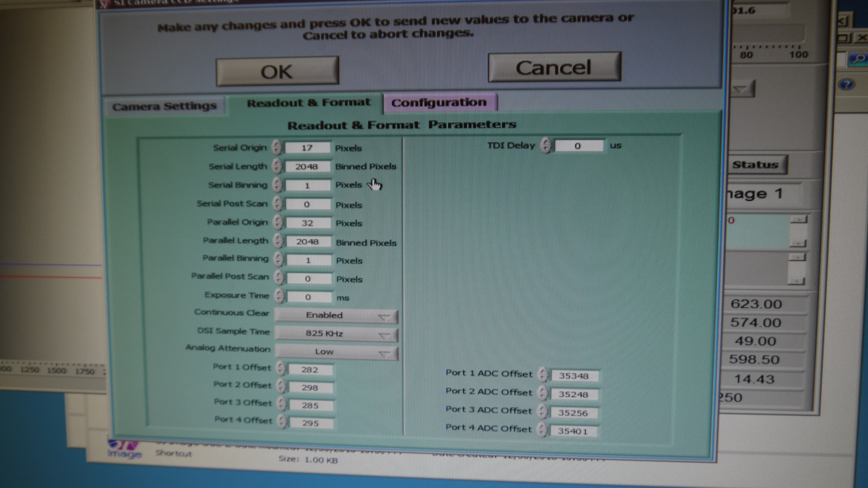The image size is (868, 488).
Task: Open the Analog Attenuation dropdown
Action: 337,352
